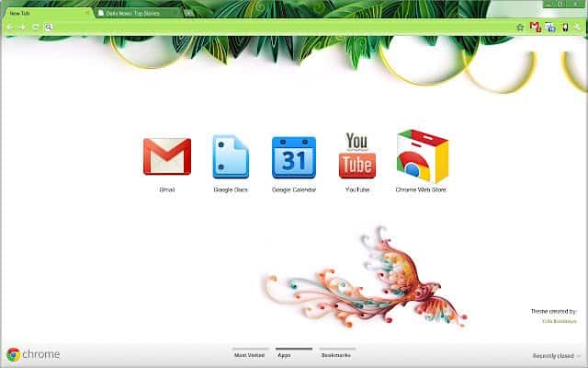Reload the current page
Image resolution: width=588 pixels, height=368 pixels.
click(x=35, y=28)
